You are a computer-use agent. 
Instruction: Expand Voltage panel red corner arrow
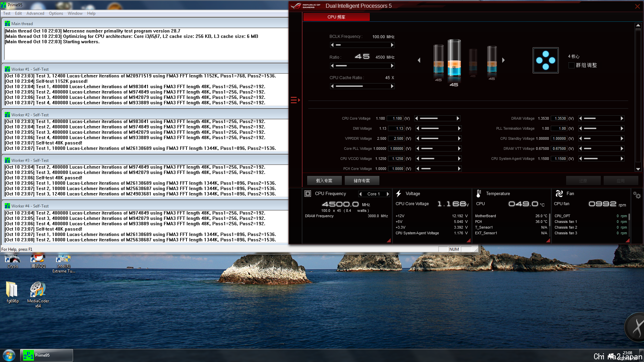coord(469,240)
